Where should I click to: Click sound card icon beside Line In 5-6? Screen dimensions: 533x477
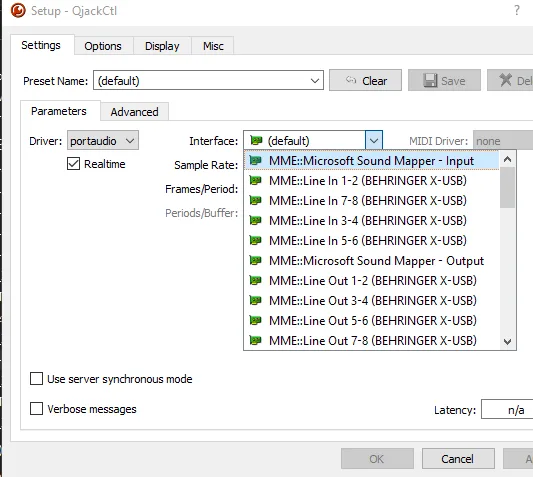[255, 240]
